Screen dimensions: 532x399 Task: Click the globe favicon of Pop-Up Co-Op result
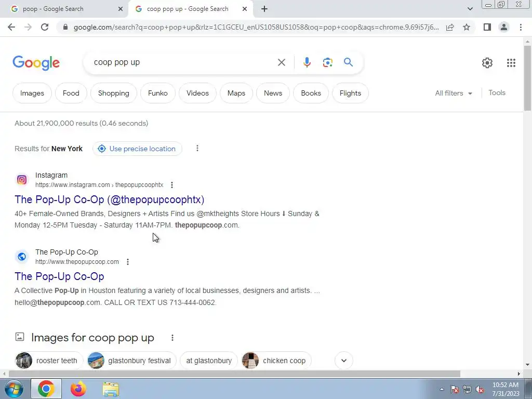[x=22, y=257]
